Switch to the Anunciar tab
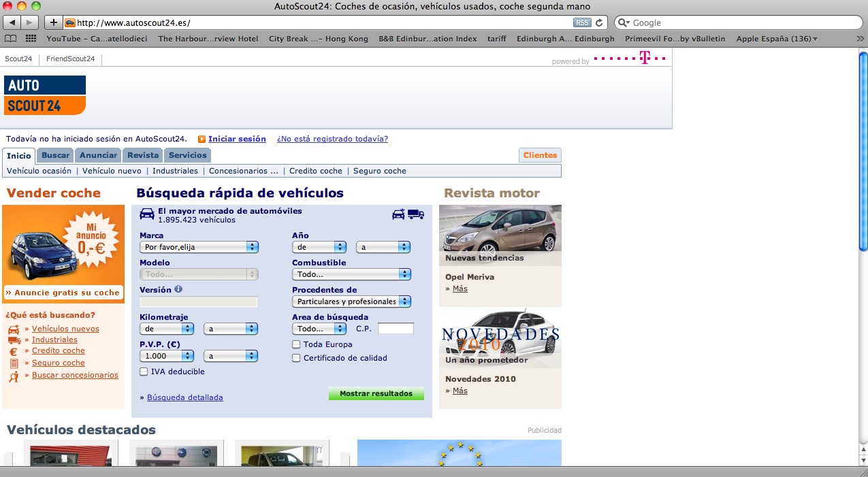 (99, 155)
